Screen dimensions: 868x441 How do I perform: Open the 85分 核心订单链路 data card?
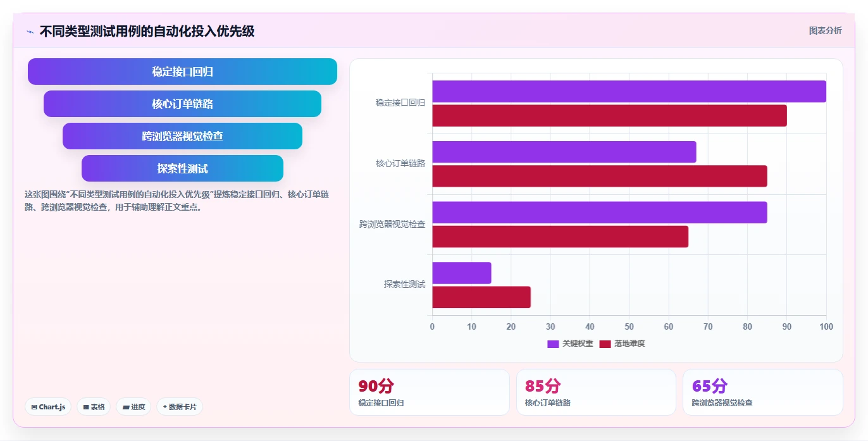(596, 392)
